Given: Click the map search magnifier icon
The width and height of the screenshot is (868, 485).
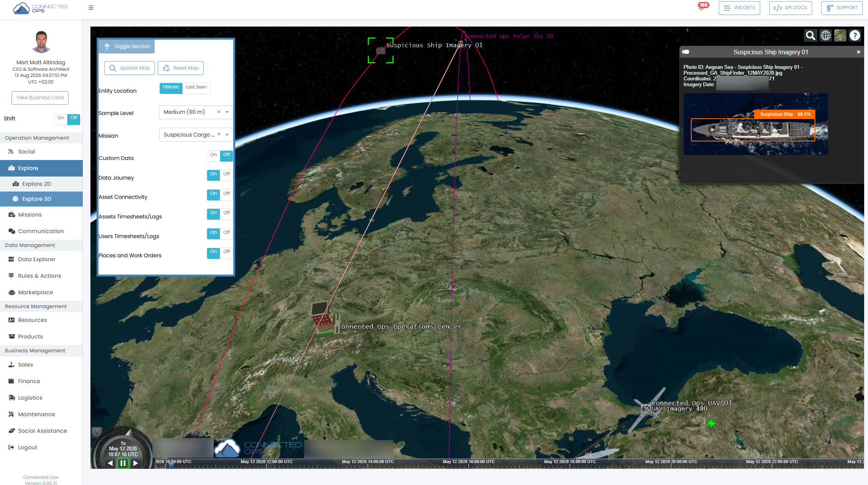Looking at the screenshot, I should point(810,36).
